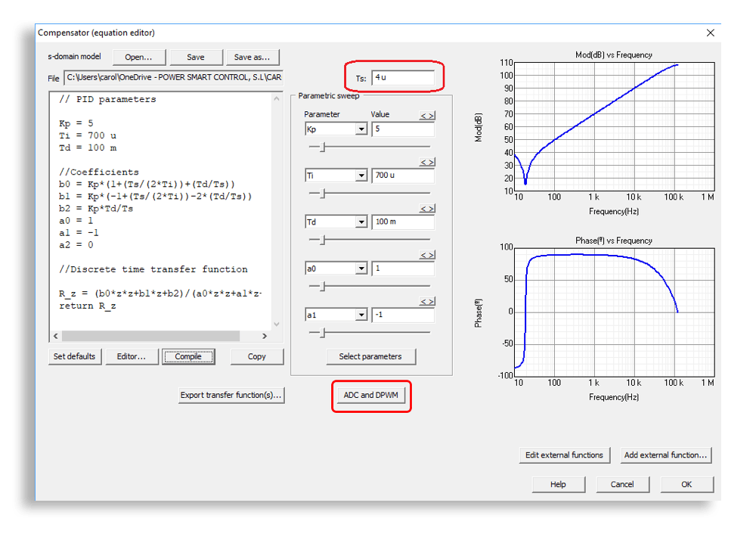Viewport: 756px width, 534px height.
Task: Open the Ti parameter dropdown
Action: [361, 175]
